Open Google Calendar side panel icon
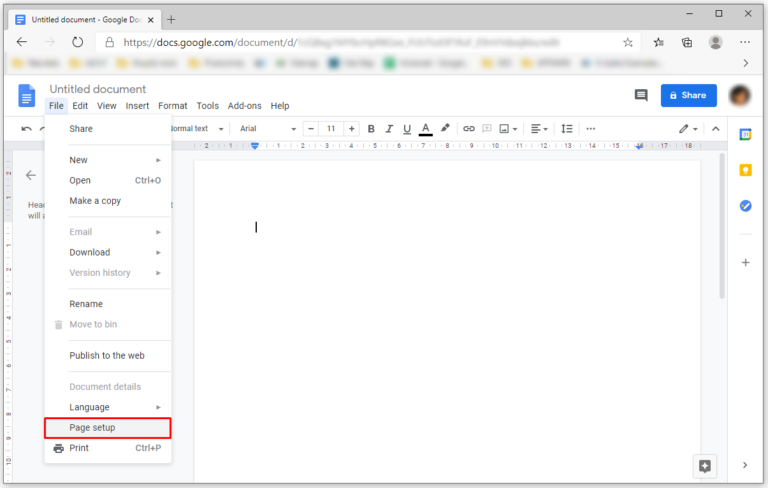The height and width of the screenshot is (488, 768). point(745,134)
